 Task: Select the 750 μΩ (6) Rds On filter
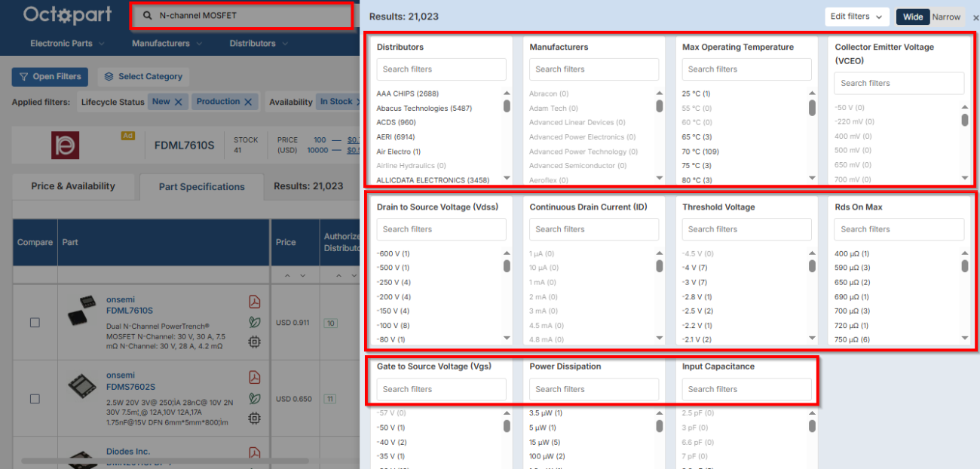pos(853,340)
